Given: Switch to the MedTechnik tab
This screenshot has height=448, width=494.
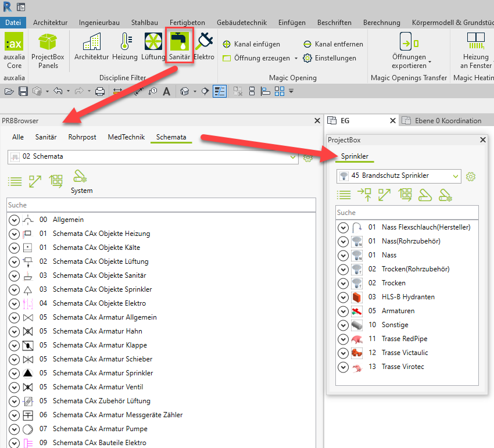Looking at the screenshot, I should [126, 137].
